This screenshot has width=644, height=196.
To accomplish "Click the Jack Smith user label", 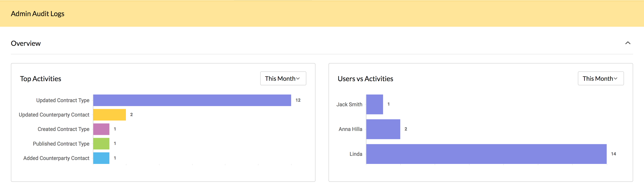I will [349, 104].
